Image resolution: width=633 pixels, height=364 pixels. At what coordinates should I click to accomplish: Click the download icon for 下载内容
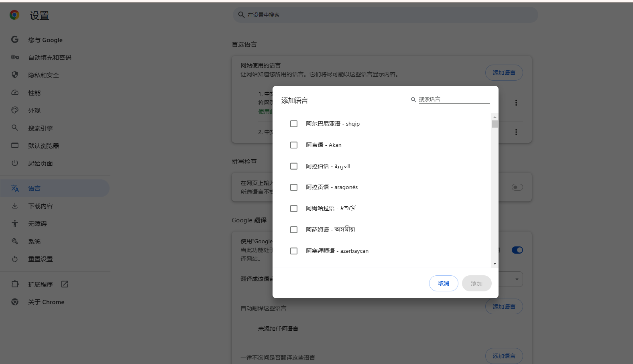point(15,206)
